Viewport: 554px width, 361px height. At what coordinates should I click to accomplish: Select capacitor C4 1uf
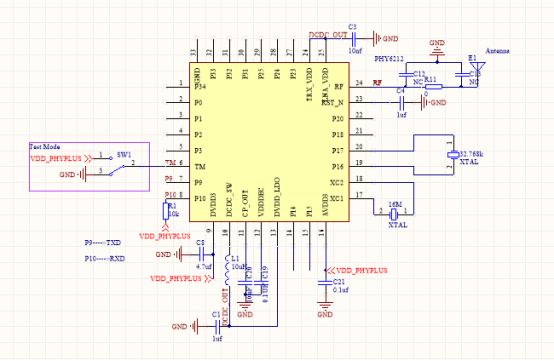[401, 103]
